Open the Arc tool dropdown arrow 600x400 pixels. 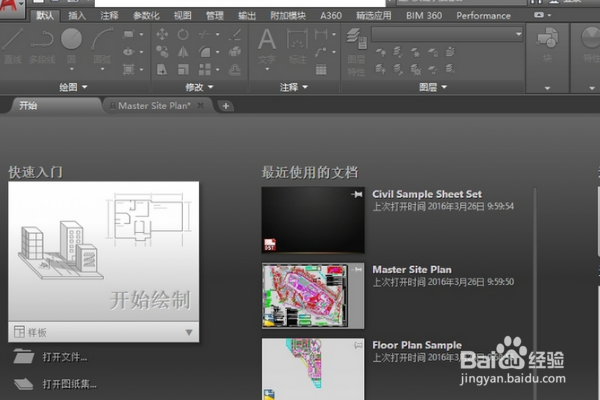[x=102, y=69]
